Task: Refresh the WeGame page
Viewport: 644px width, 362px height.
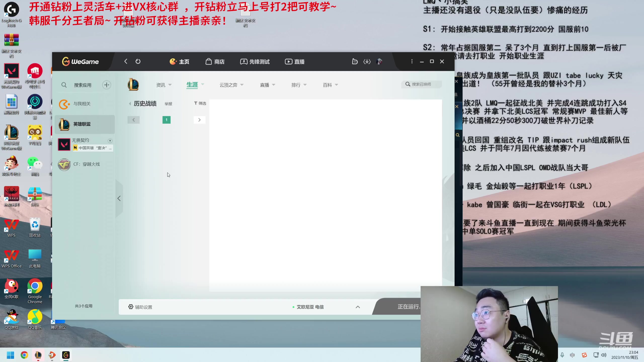Action: (x=138, y=61)
